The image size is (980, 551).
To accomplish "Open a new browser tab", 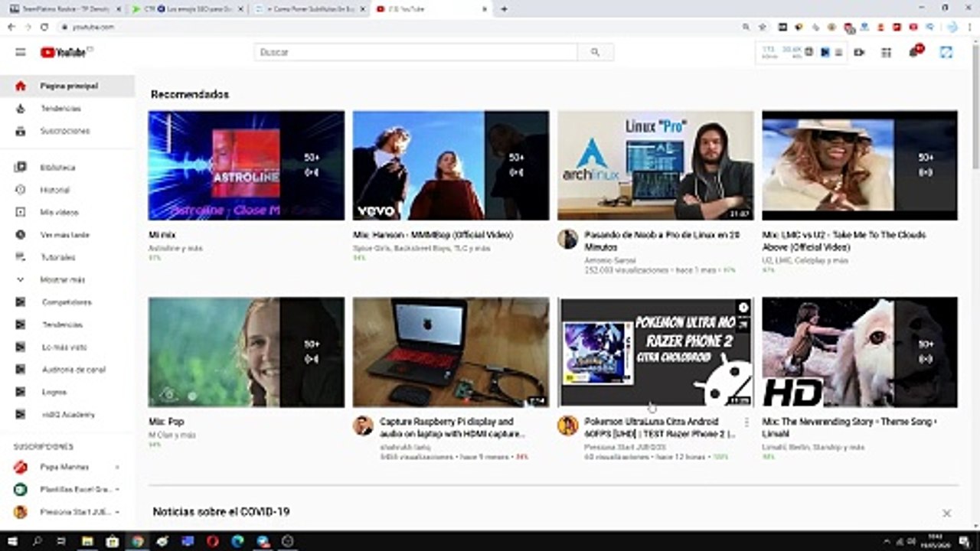I will pyautogui.click(x=504, y=8).
